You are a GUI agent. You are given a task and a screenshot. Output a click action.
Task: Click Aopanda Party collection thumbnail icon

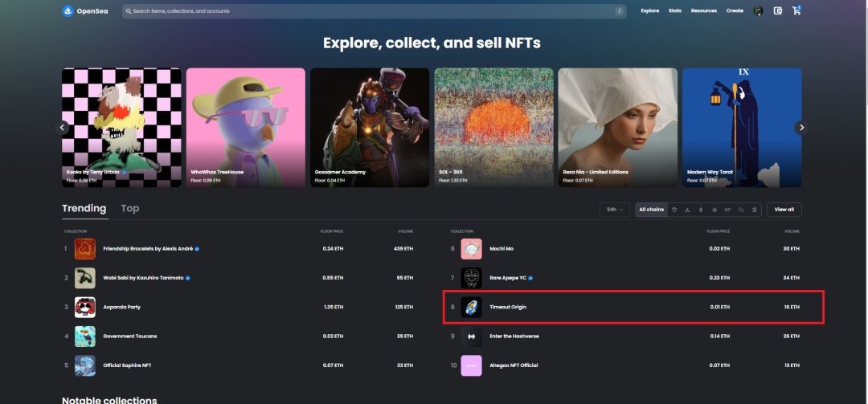[x=84, y=307]
